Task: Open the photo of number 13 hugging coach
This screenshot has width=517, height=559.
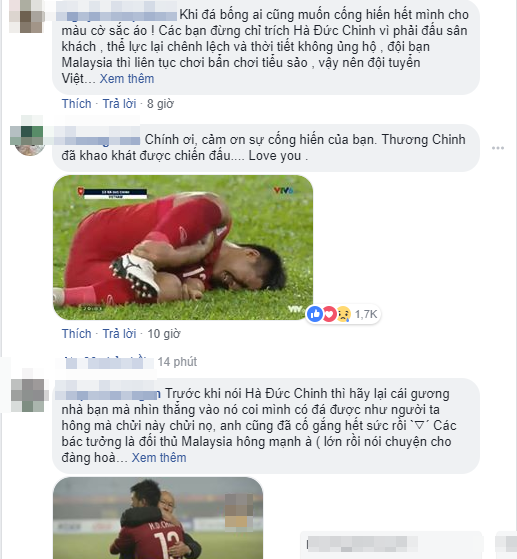Action: (158, 518)
